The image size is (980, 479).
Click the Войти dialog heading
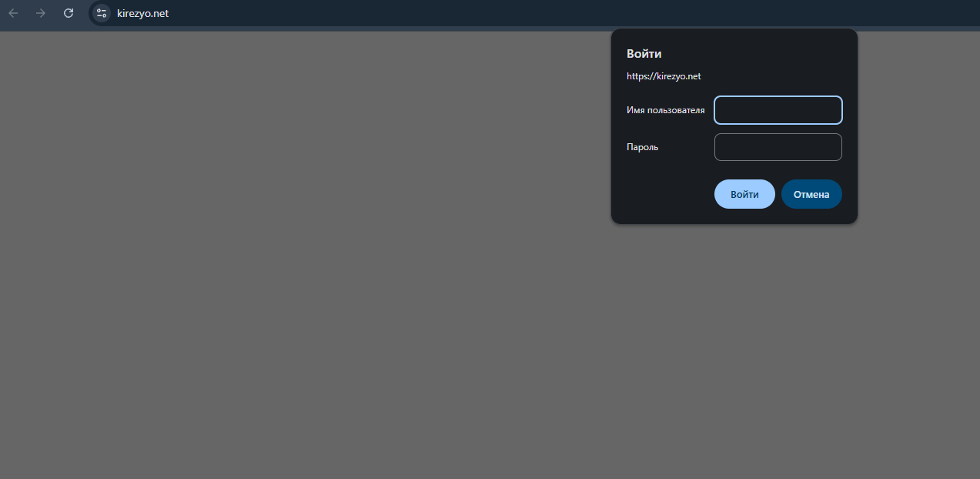tap(644, 54)
